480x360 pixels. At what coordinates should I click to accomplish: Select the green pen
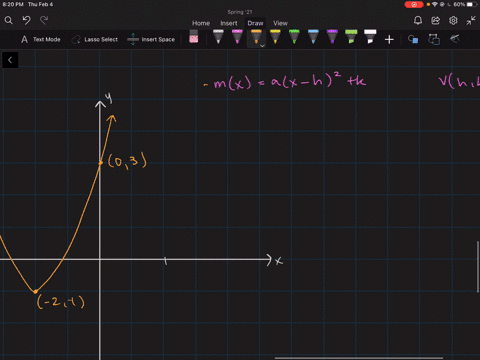click(x=294, y=37)
